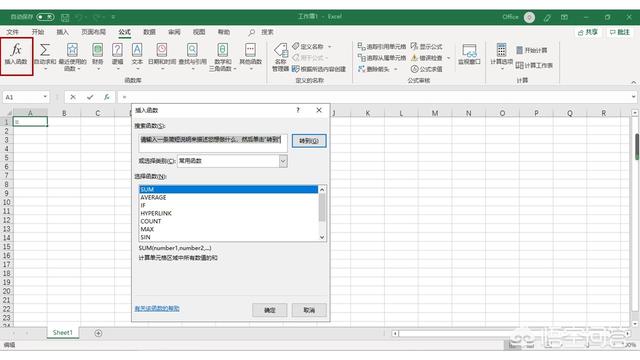
Task: Open the 名称管理器 Name Manager
Action: [280, 57]
